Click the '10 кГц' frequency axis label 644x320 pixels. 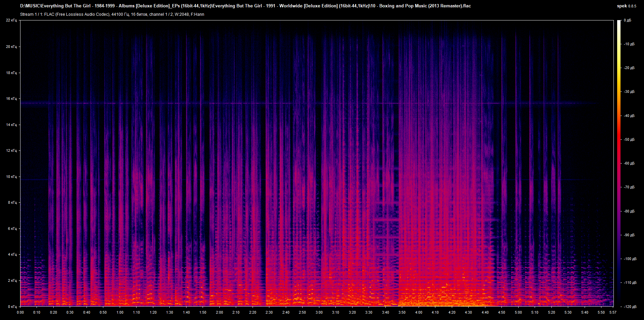(x=11, y=177)
